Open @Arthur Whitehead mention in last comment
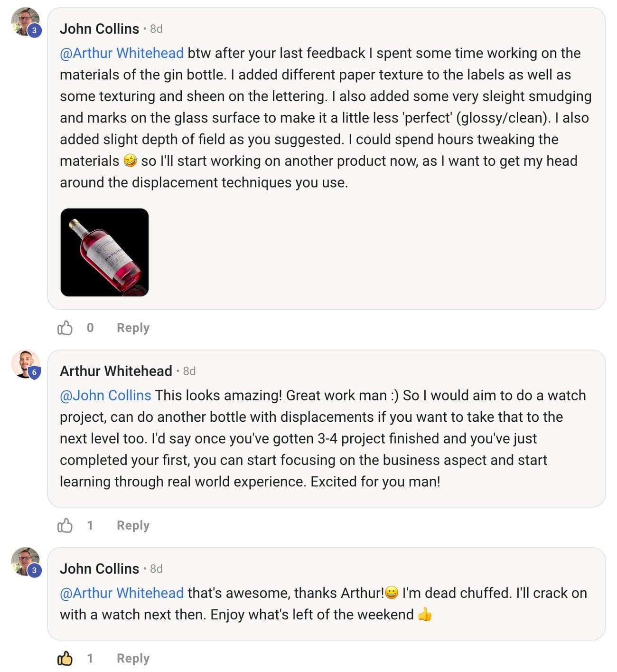The height and width of the screenshot is (672, 617). [122, 593]
